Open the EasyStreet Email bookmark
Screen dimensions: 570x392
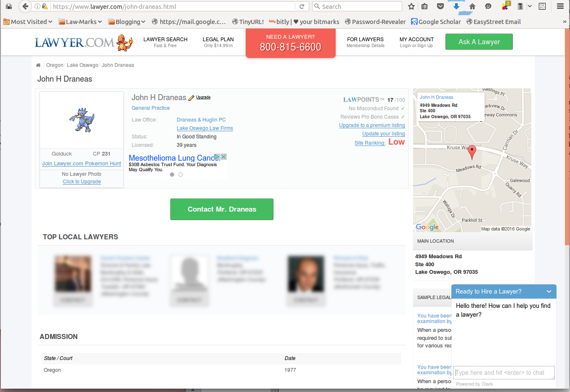(493, 22)
